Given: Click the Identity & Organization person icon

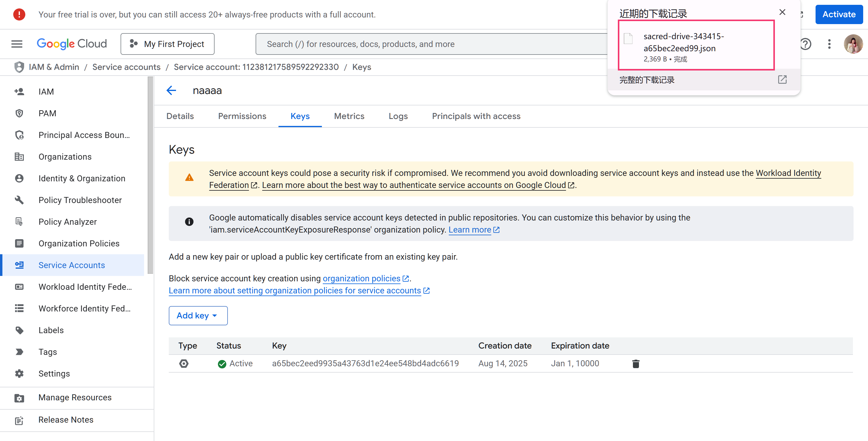Looking at the screenshot, I should coord(19,178).
